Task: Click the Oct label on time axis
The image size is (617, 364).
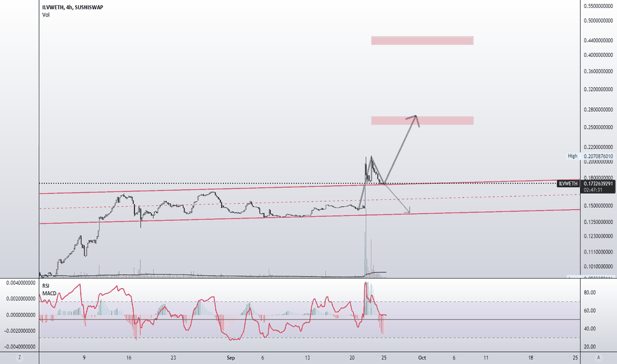Action: 422,358
